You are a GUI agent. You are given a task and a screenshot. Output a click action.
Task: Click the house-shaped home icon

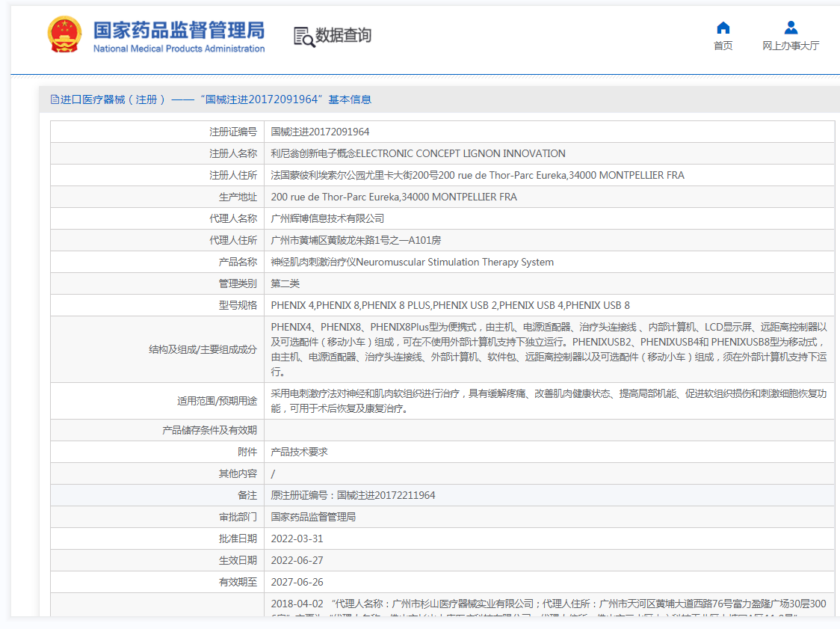(x=723, y=28)
